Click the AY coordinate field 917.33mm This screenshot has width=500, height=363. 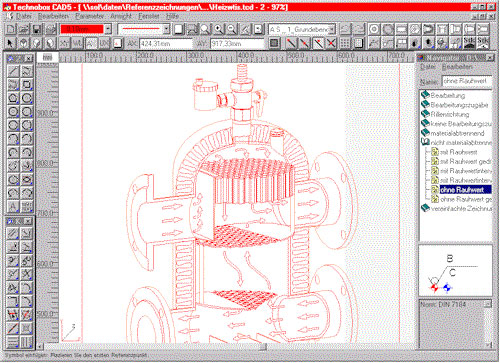[x=237, y=43]
